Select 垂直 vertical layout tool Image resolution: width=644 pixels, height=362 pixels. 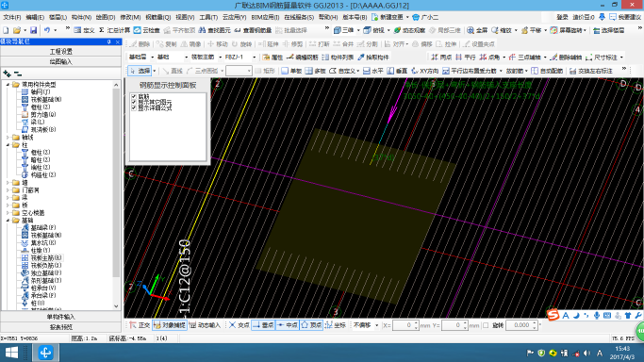coord(397,71)
